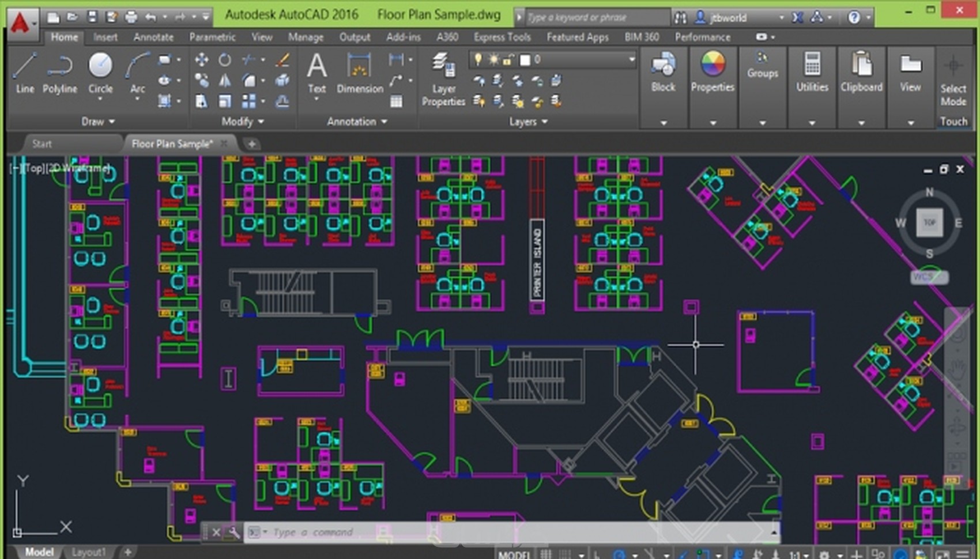This screenshot has width=980, height=559.
Task: Start the Dimension tool
Action: [360, 73]
